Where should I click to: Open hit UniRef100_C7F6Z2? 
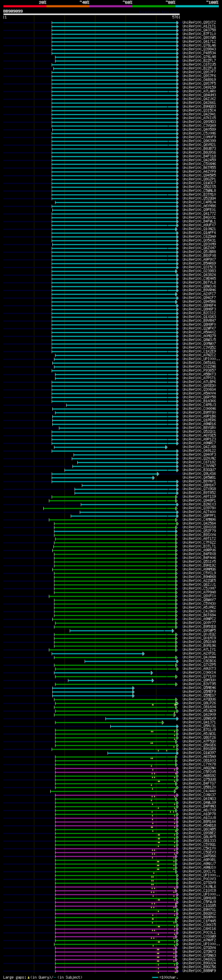pyautogui.click(x=199, y=542)
